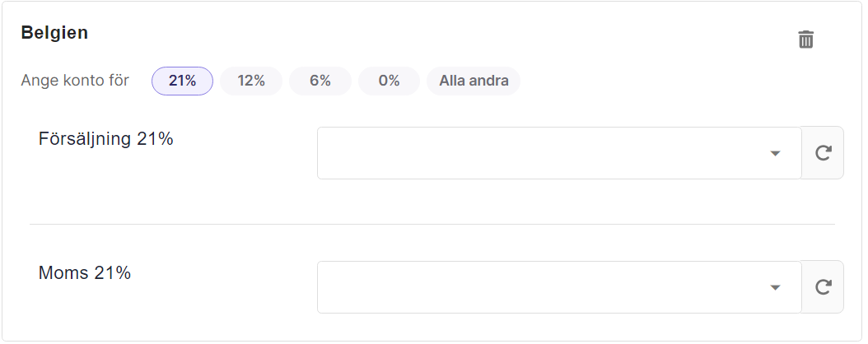Focus the Försäljning 21% account field
This screenshot has height=344, width=868.
click(x=559, y=153)
